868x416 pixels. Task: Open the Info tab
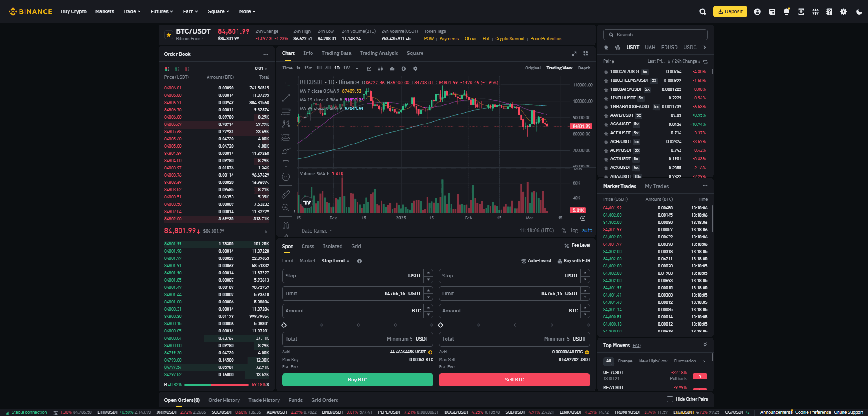pos(308,54)
